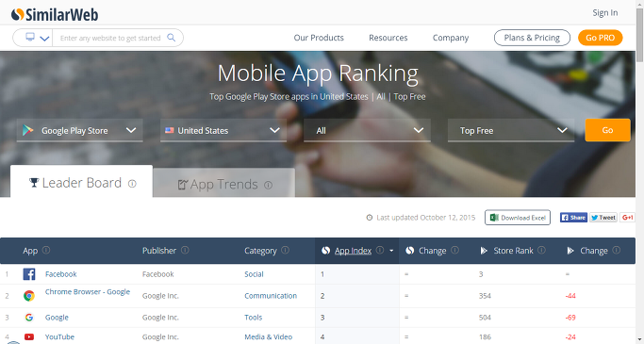Open the Chrome Browser - Google link
Viewport: 644px width, 344px height.
88,291
